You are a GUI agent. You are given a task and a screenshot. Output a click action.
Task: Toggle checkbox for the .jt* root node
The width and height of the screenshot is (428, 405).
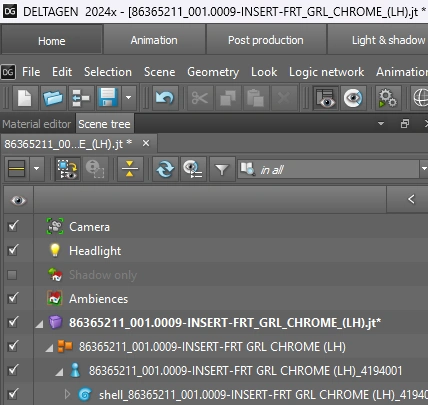pos(13,322)
